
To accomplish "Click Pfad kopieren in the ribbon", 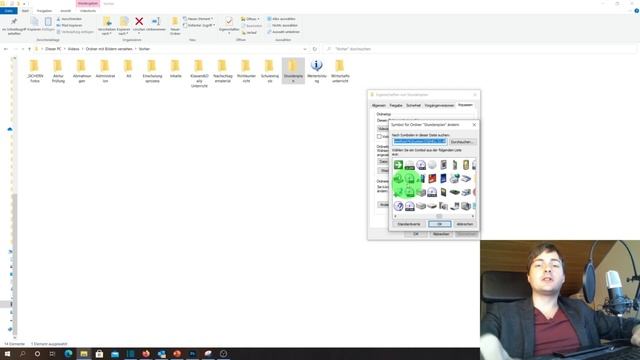I will point(69,25).
